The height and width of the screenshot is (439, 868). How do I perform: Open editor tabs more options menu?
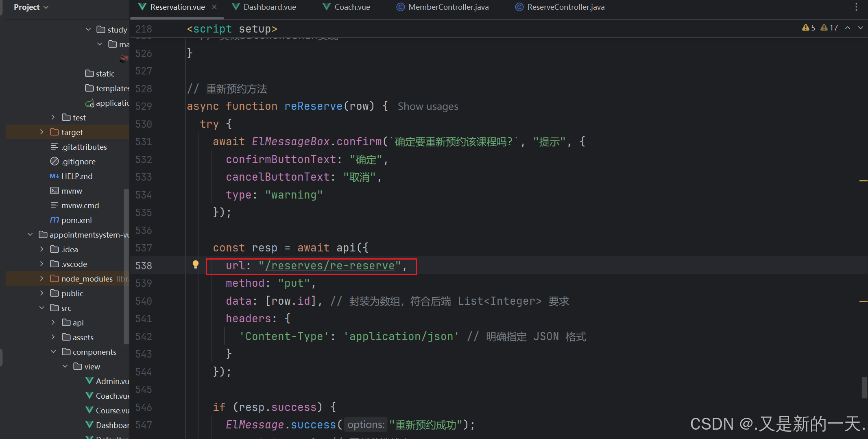point(856,7)
